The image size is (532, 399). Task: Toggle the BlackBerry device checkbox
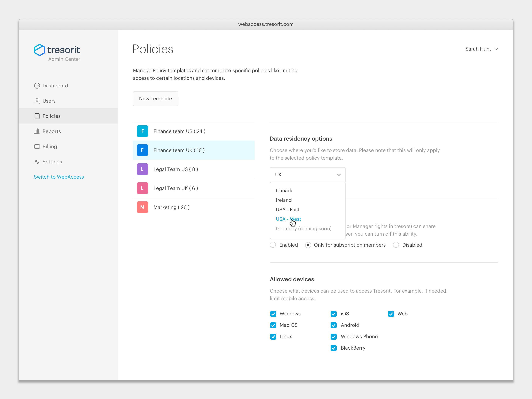(x=334, y=348)
